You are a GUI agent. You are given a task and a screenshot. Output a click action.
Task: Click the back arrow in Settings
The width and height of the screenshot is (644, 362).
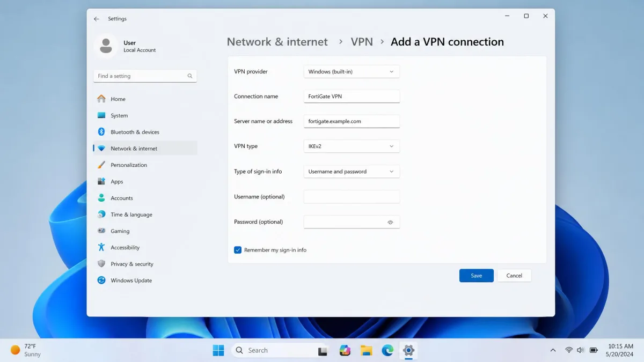click(x=97, y=19)
